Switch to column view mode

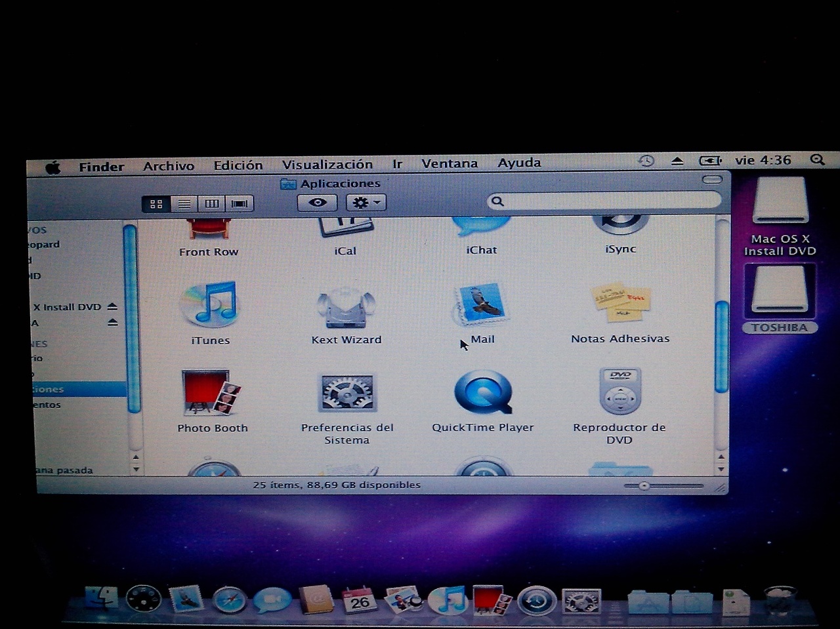(212, 204)
